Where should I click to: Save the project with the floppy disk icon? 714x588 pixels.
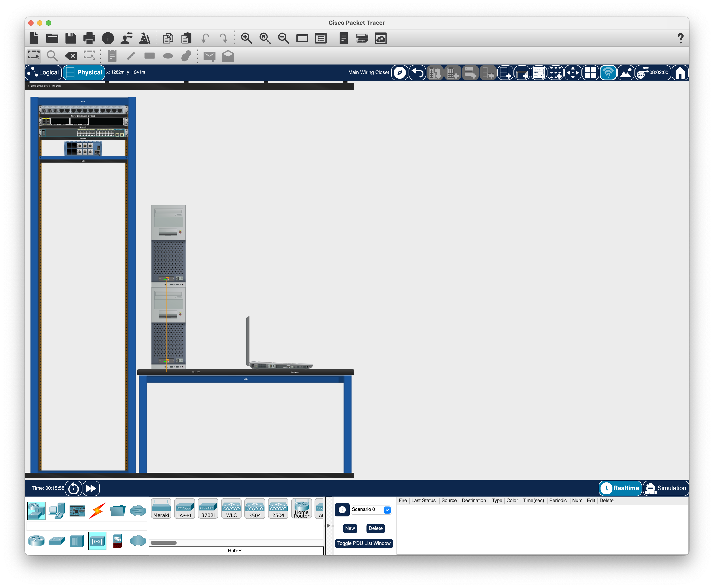71,38
